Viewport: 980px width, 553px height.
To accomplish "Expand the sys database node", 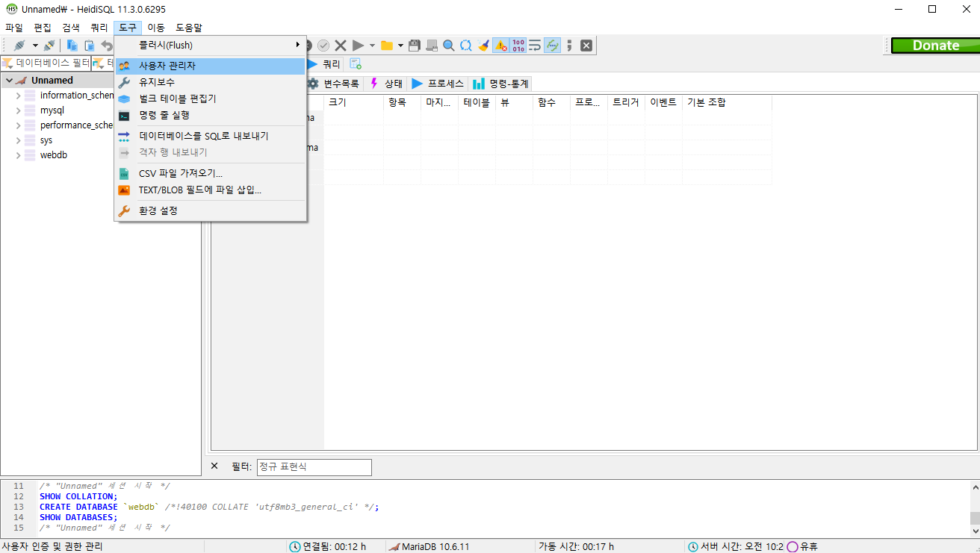I will [19, 140].
